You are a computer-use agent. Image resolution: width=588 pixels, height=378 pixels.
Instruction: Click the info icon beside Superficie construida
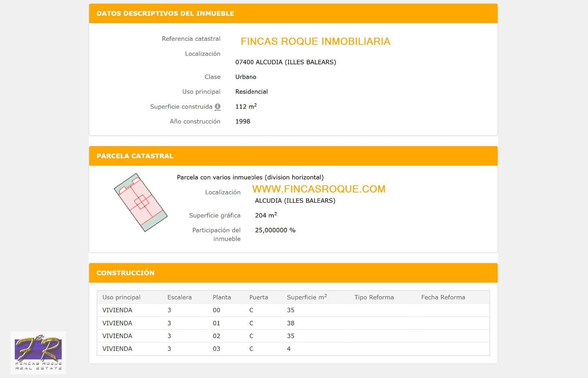tap(218, 107)
